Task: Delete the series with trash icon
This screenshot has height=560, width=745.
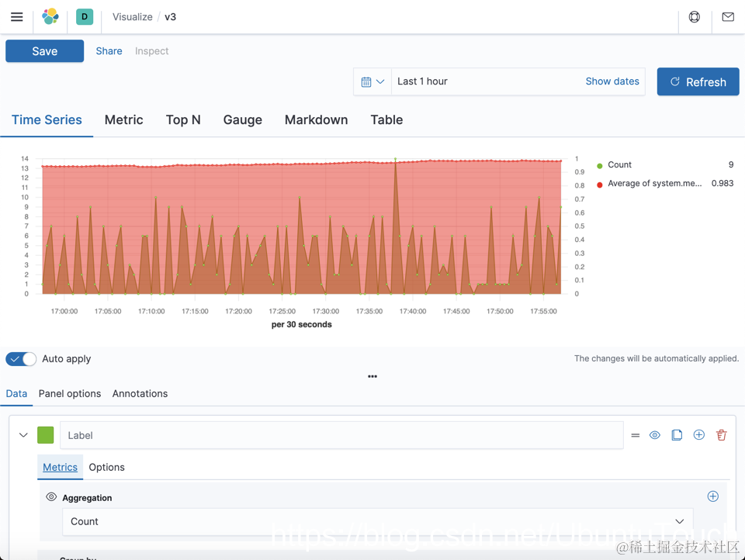Action: 721,435
